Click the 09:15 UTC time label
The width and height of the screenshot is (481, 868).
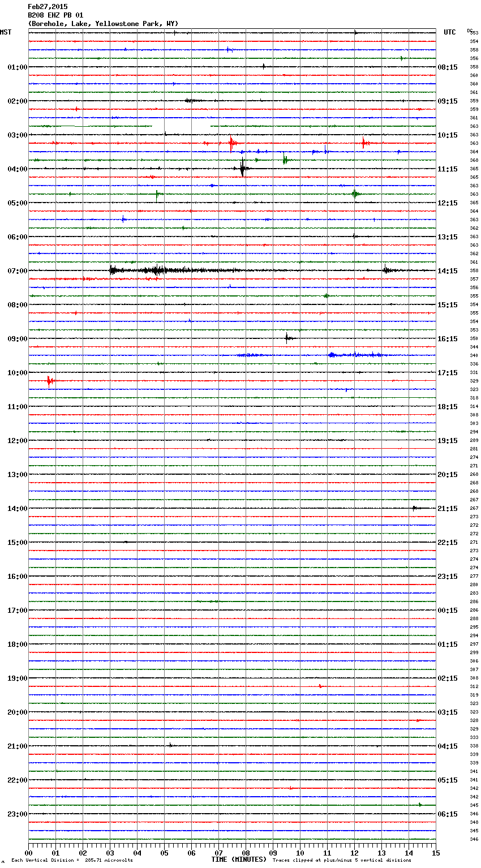click(x=448, y=101)
